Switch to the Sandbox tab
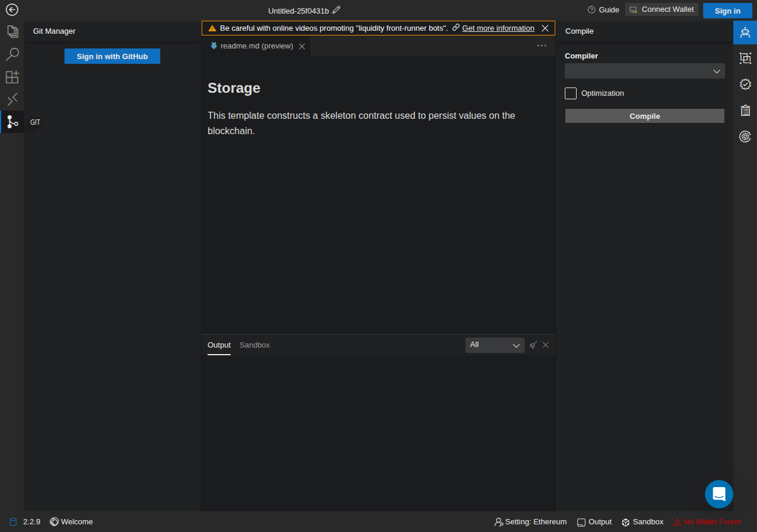This screenshot has height=532, width=757. (254, 345)
